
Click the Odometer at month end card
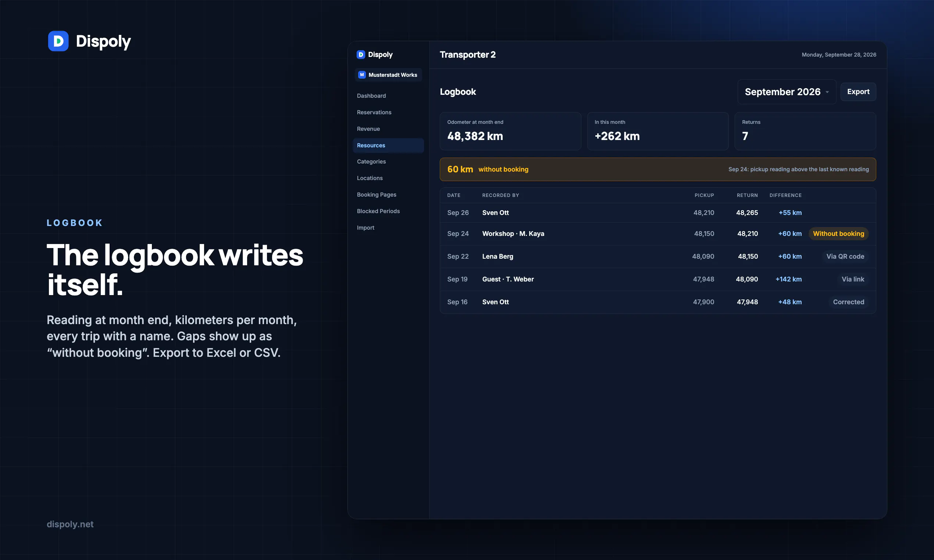(510, 131)
